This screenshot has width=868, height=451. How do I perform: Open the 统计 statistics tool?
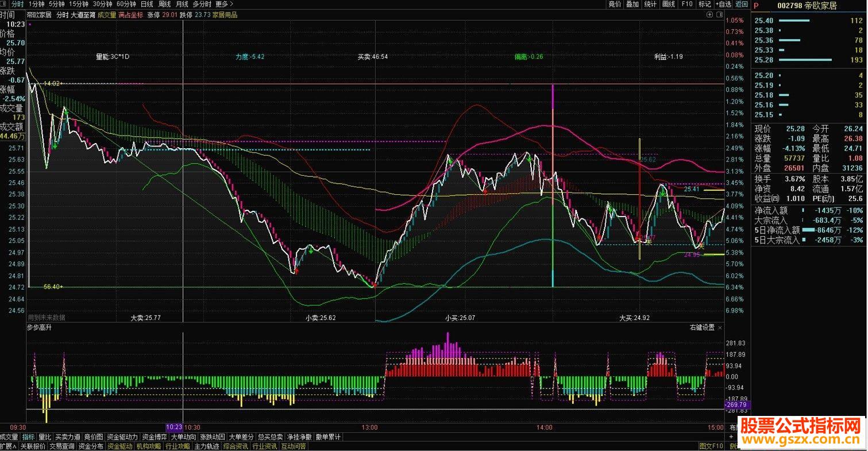pos(650,4)
